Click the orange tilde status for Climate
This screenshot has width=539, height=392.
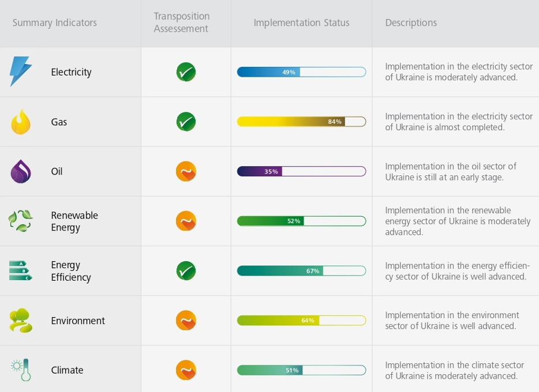(x=186, y=370)
